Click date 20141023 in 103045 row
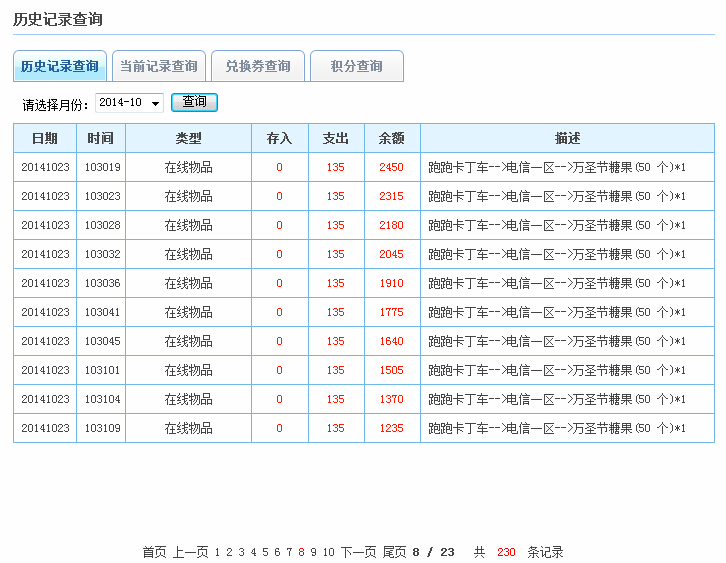 [x=45, y=341]
